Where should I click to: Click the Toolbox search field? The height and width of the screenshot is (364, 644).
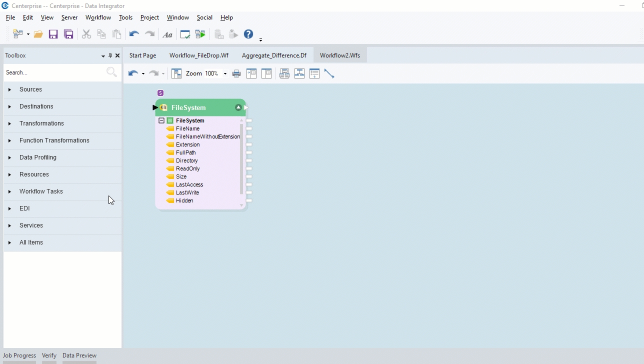[x=54, y=72]
